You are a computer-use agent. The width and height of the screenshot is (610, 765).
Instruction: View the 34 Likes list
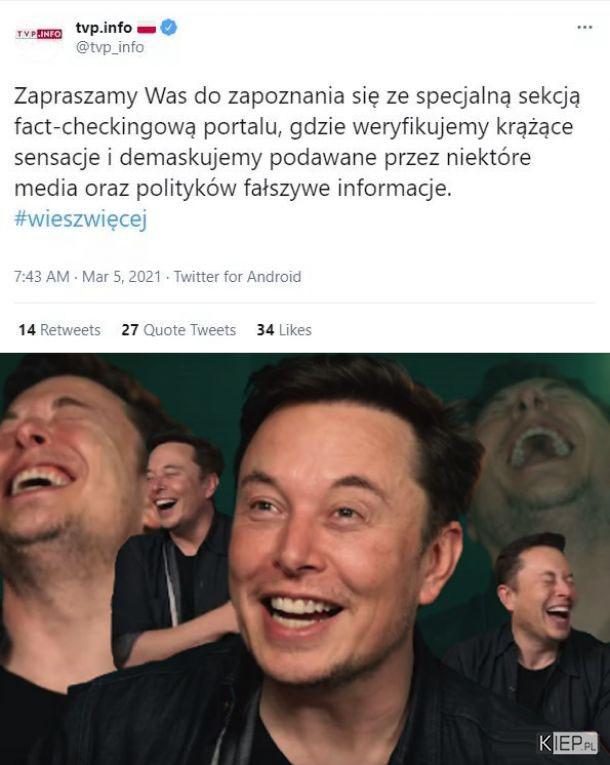click(x=284, y=330)
